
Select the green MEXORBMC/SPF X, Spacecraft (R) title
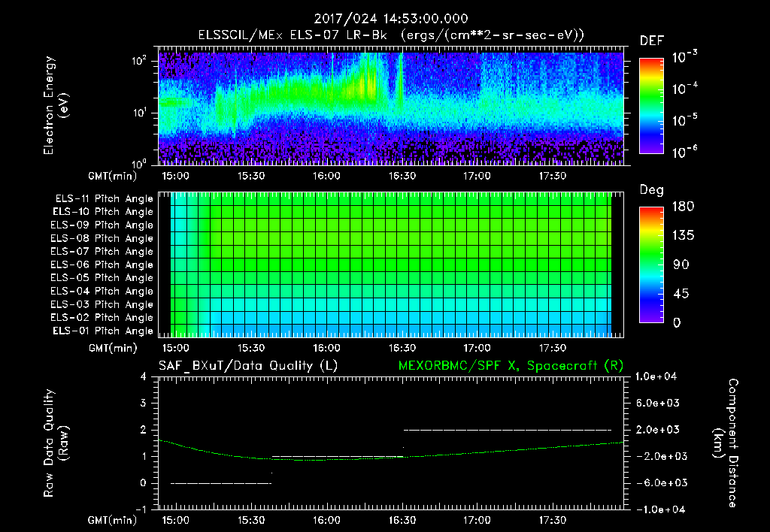pyautogui.click(x=511, y=366)
